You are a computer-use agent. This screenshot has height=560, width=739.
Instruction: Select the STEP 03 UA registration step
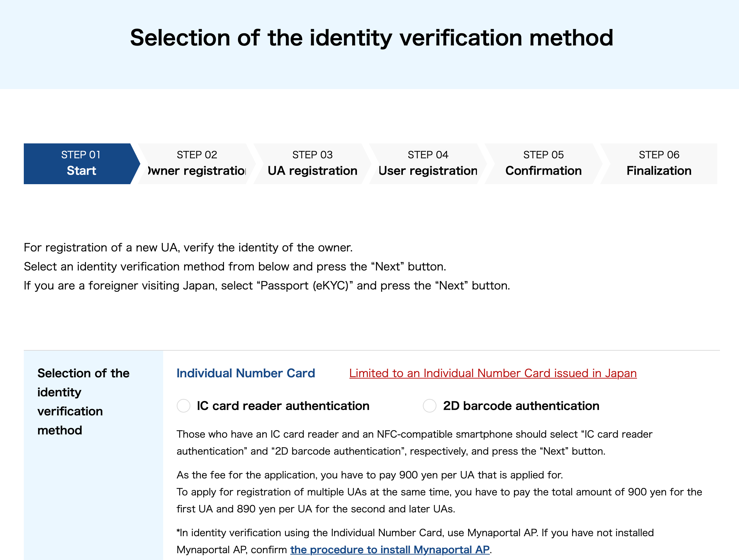tap(312, 163)
